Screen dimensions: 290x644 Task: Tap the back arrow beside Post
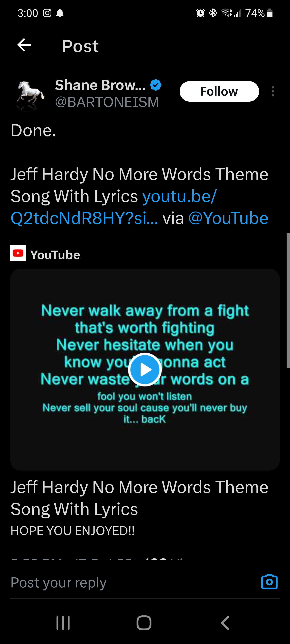pos(24,45)
